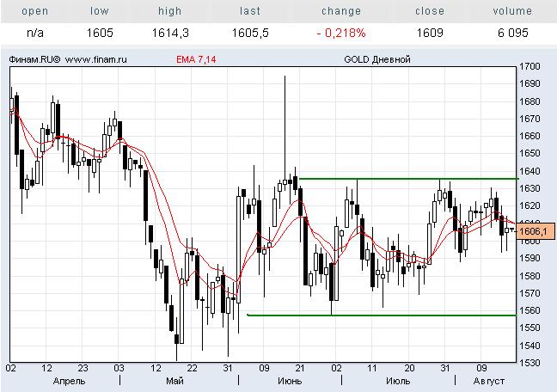Select the red change value -0,218%
The height and width of the screenshot is (392, 557).
click(x=341, y=33)
